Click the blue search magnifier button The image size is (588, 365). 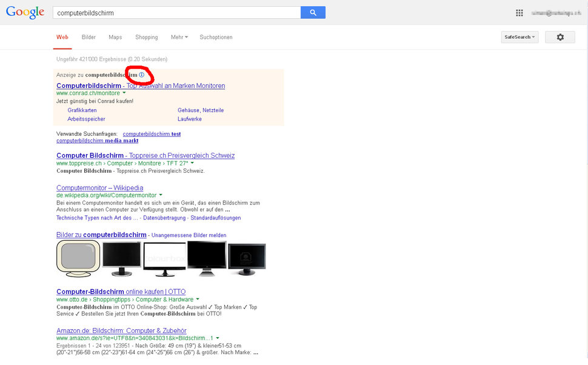point(313,13)
